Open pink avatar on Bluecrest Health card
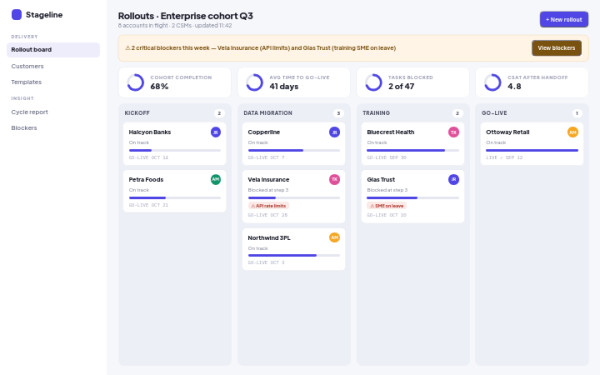The image size is (600, 375). (453, 132)
